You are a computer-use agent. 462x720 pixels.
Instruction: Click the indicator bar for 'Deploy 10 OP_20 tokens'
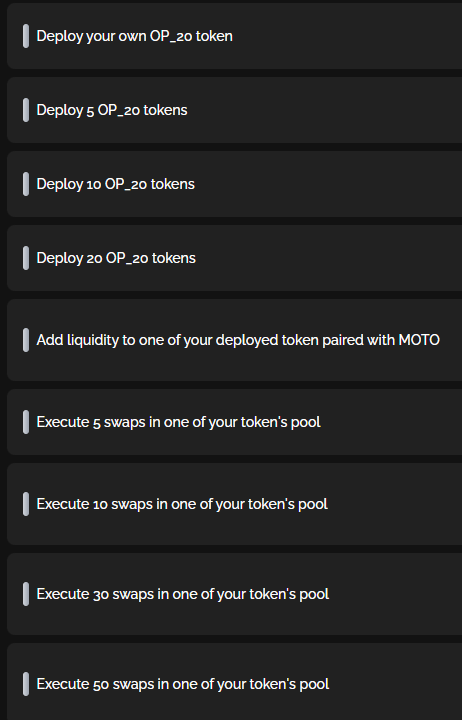coord(26,184)
